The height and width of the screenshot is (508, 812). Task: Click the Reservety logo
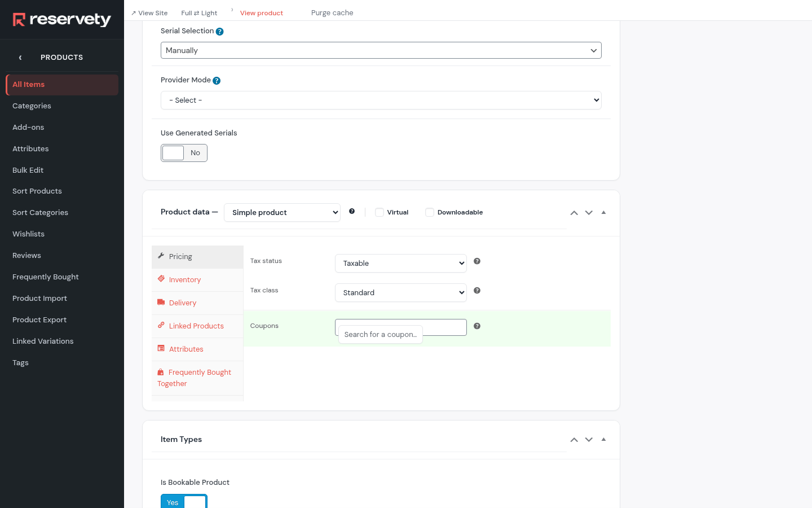coord(62,20)
